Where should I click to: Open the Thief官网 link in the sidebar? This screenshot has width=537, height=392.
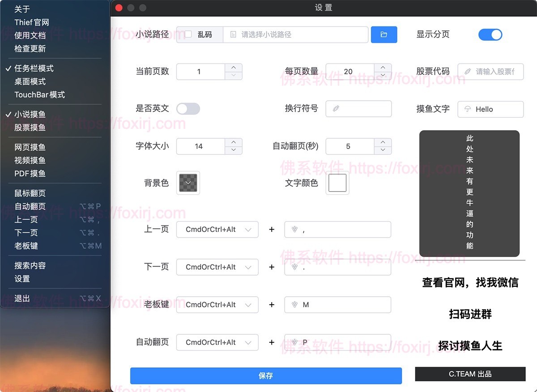pyautogui.click(x=30, y=22)
